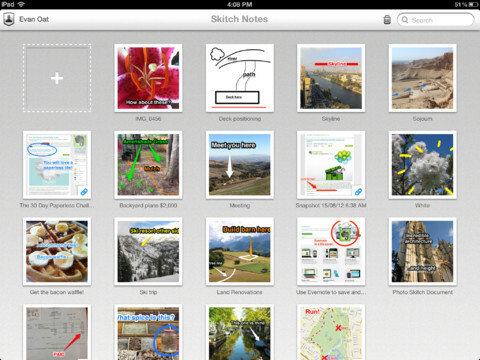Image resolution: width=480 pixels, height=360 pixels.
Task: Open the Skyline river photo note
Action: 331,78
